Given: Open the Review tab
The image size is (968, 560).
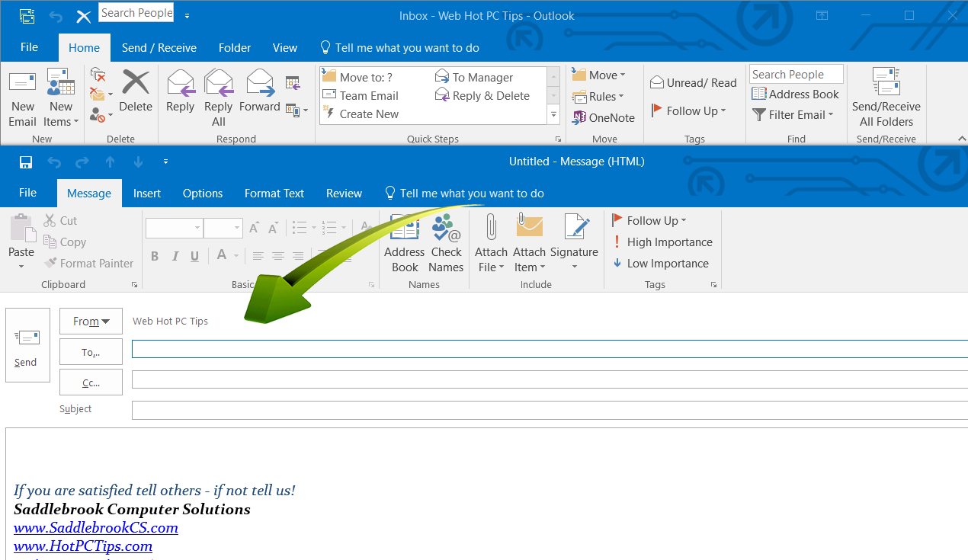Looking at the screenshot, I should 345,193.
